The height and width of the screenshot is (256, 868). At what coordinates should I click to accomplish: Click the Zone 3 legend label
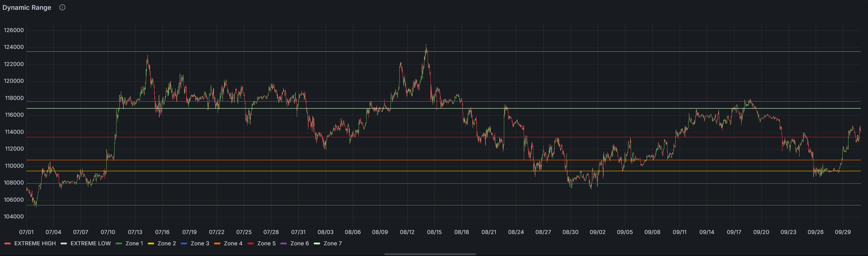(x=200, y=243)
